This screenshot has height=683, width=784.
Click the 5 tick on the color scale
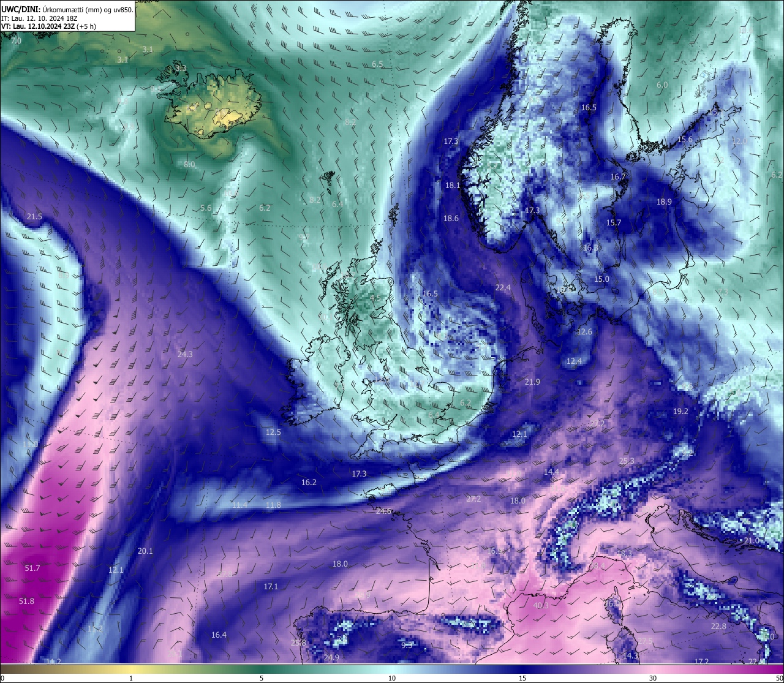(x=262, y=678)
